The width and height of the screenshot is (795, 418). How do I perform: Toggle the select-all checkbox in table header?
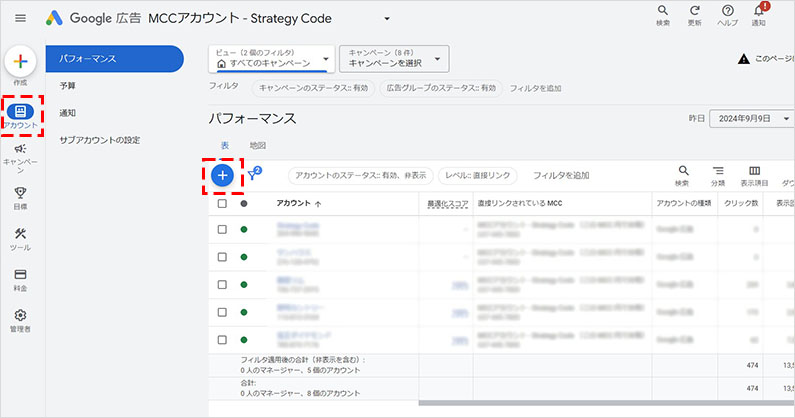pos(222,203)
